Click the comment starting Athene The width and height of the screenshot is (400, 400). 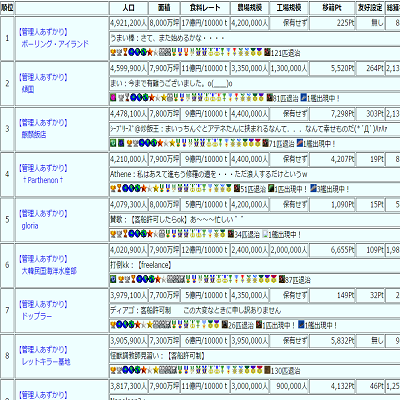209,174
